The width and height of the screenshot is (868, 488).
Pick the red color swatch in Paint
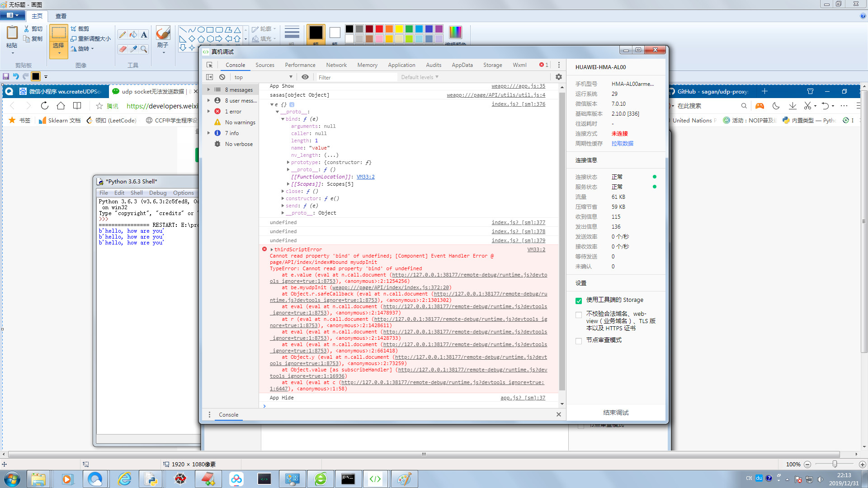(379, 29)
